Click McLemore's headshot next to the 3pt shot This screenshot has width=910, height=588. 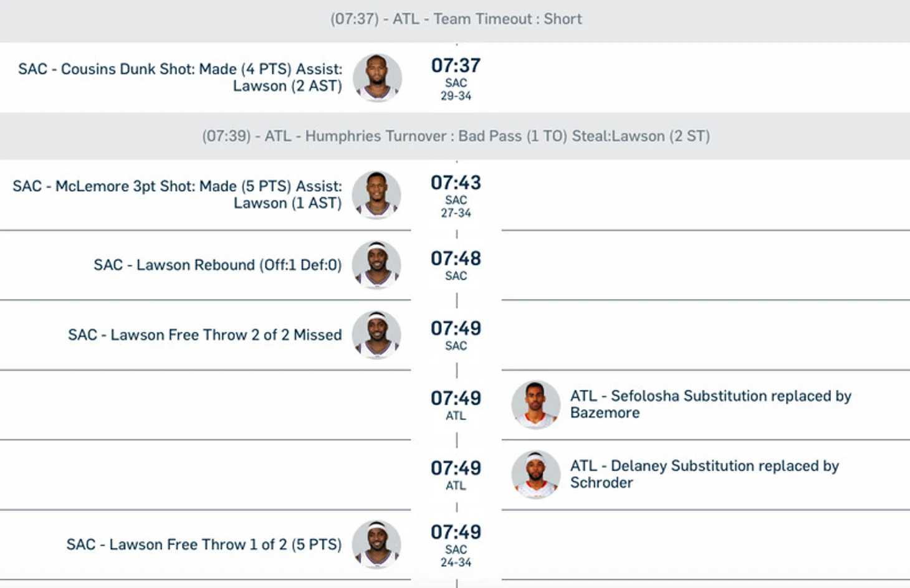point(376,194)
